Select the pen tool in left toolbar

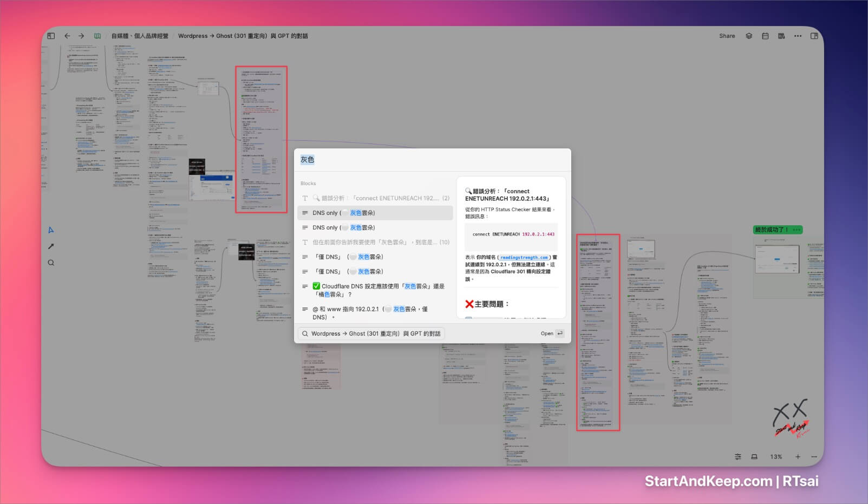(x=50, y=246)
